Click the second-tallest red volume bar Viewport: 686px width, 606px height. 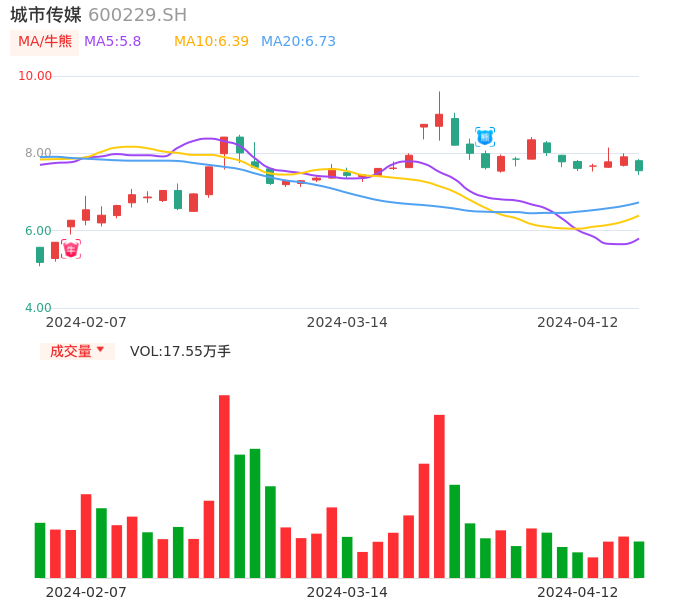pyautogui.click(x=439, y=496)
